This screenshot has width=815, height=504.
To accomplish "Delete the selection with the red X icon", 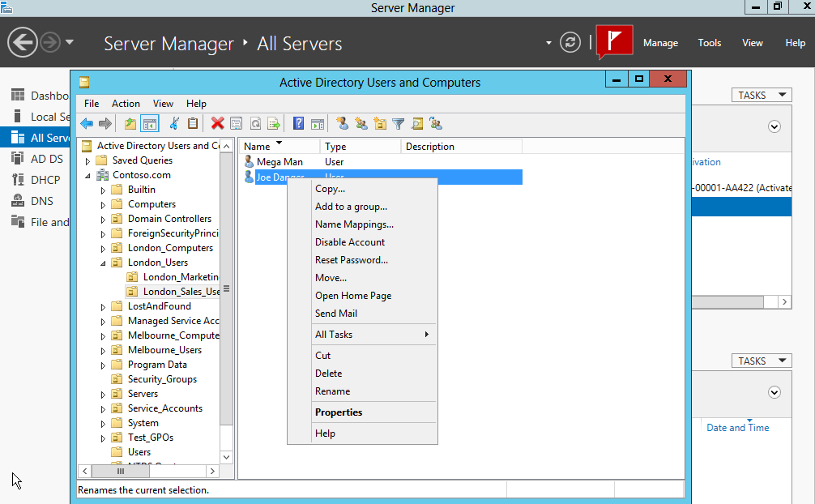I will (x=216, y=123).
